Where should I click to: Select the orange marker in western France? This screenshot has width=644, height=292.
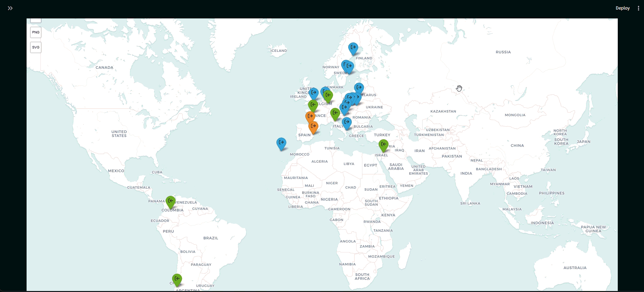(310, 117)
